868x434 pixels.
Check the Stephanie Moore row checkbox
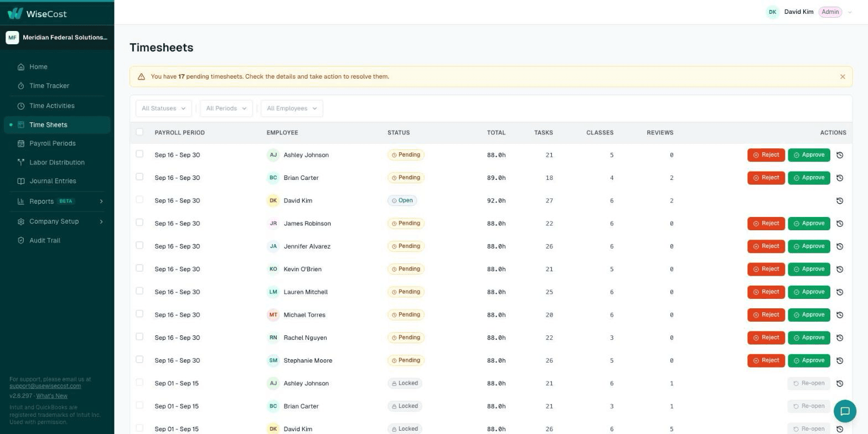pyautogui.click(x=139, y=359)
